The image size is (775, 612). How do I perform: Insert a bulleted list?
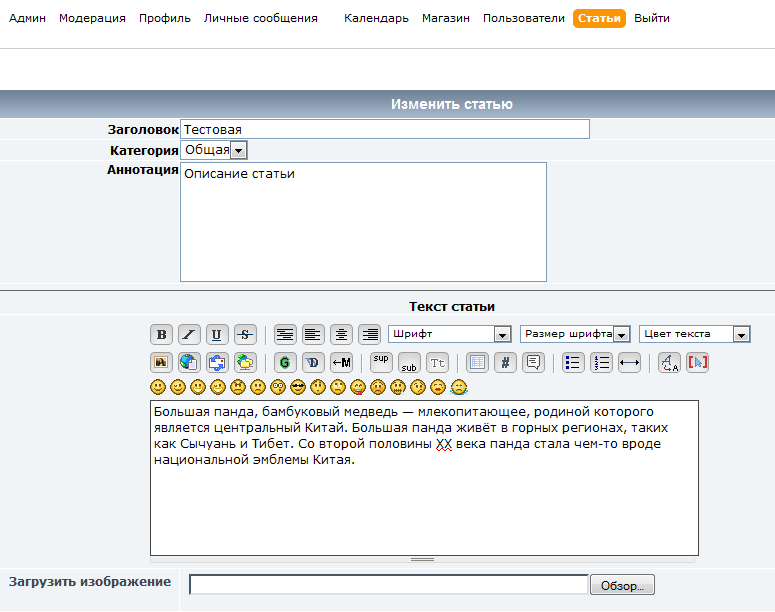[x=573, y=362]
